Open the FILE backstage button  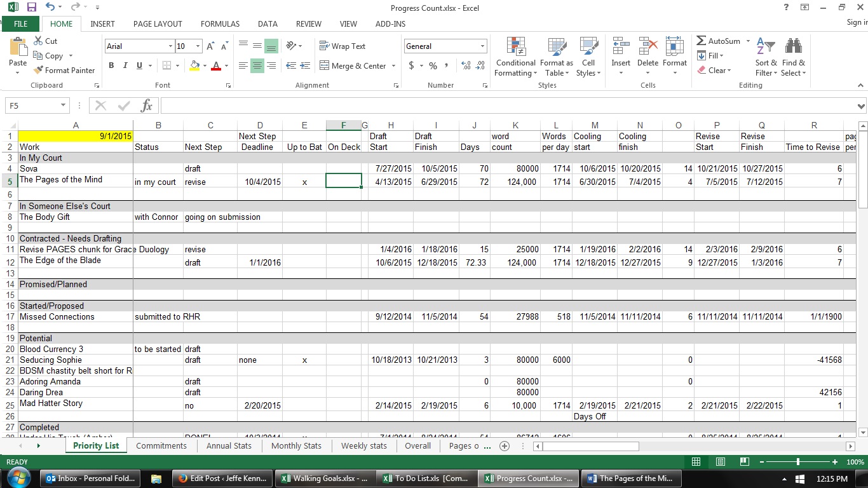coord(20,24)
